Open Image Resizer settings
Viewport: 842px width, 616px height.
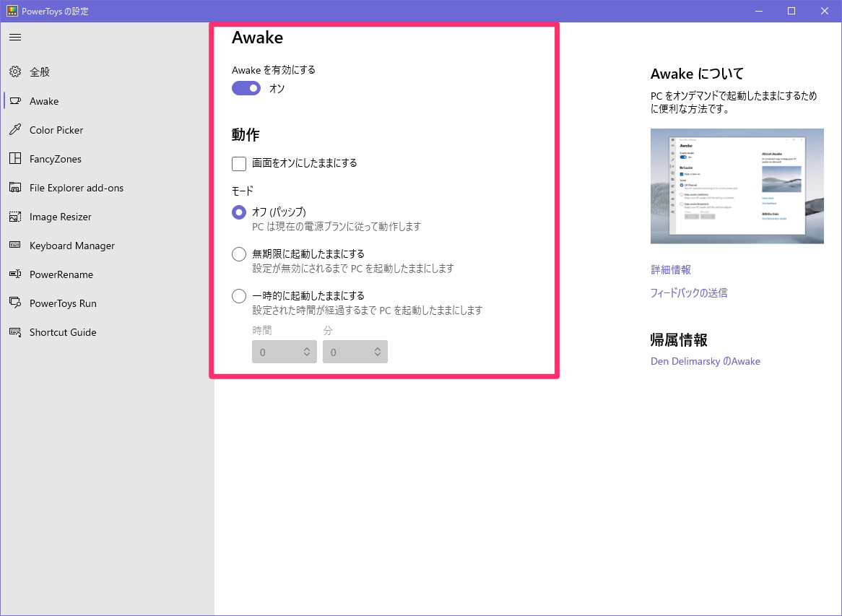[x=108, y=217]
